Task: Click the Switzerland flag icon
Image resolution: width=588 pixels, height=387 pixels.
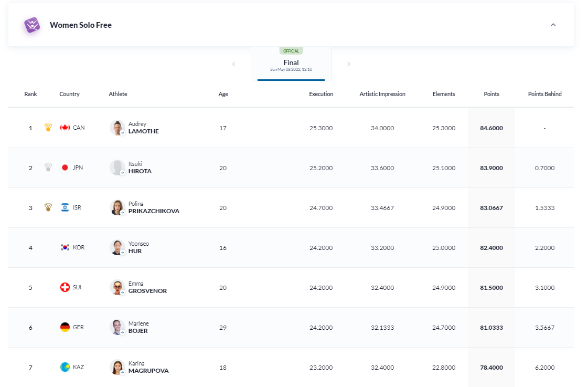Action: click(65, 287)
